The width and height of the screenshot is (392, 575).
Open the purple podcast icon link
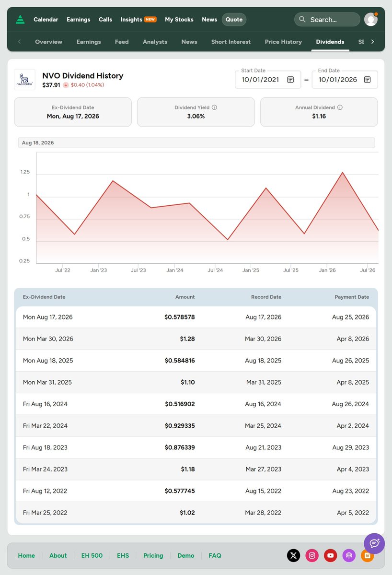click(349, 555)
